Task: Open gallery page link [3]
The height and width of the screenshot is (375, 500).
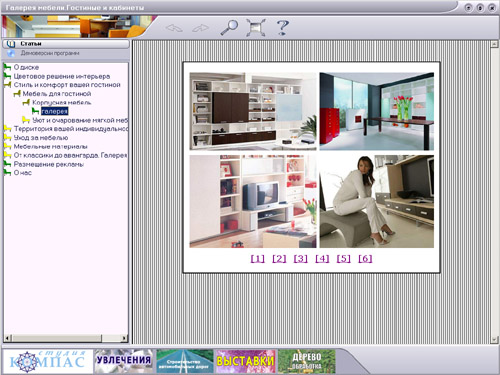Action: (x=300, y=258)
